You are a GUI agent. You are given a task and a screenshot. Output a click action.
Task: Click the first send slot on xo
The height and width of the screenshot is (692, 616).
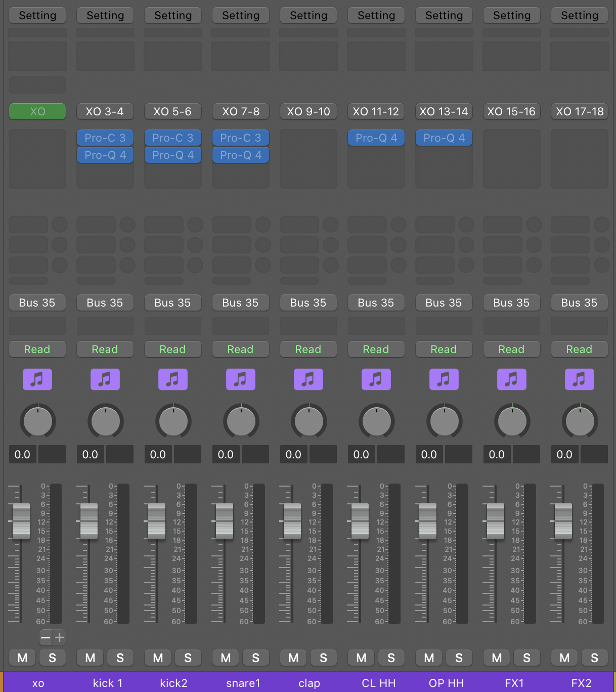click(x=29, y=224)
